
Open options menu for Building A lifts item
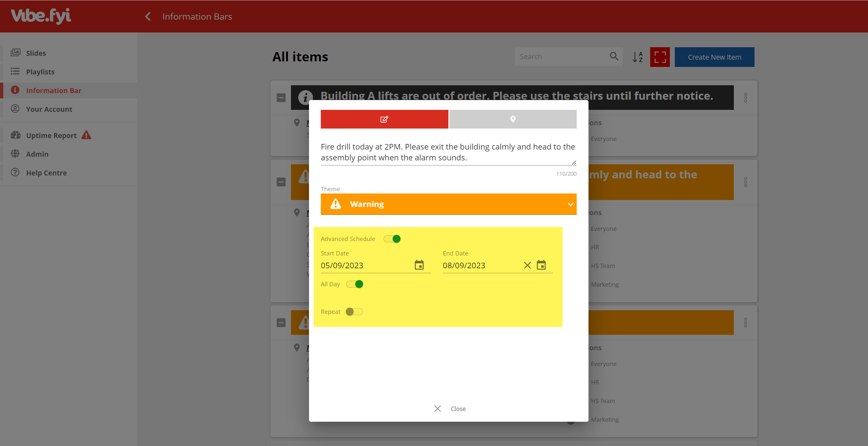[745, 98]
